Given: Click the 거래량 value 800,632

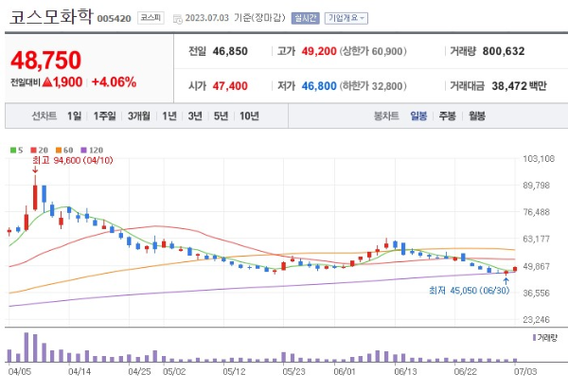Looking at the screenshot, I should 504,51.
